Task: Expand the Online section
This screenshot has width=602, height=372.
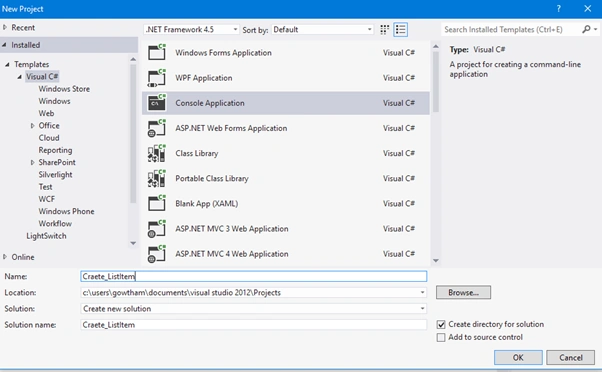Action: click(5, 257)
